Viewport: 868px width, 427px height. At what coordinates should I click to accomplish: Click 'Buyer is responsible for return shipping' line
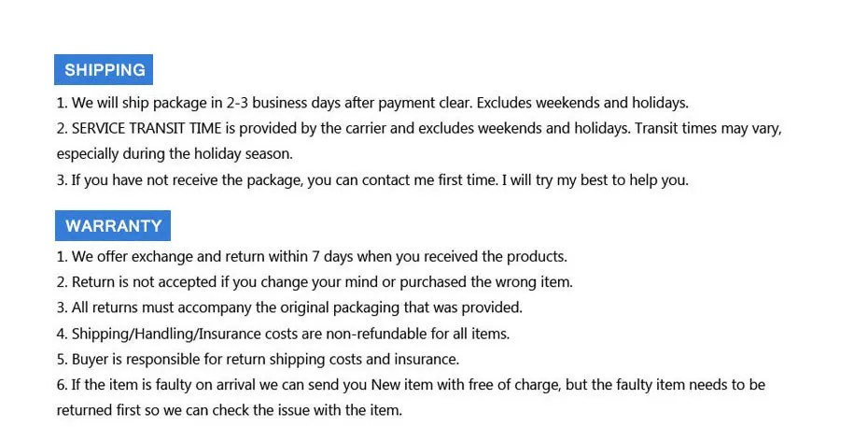point(258,360)
